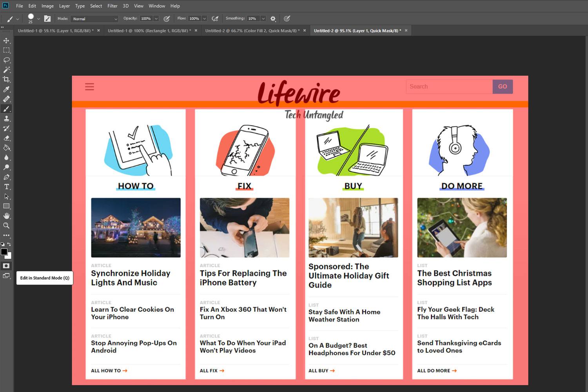Switch to Untitled-1 59.1% Layer 1 tab
Screen dimensions: 588x392
pyautogui.click(x=56, y=31)
